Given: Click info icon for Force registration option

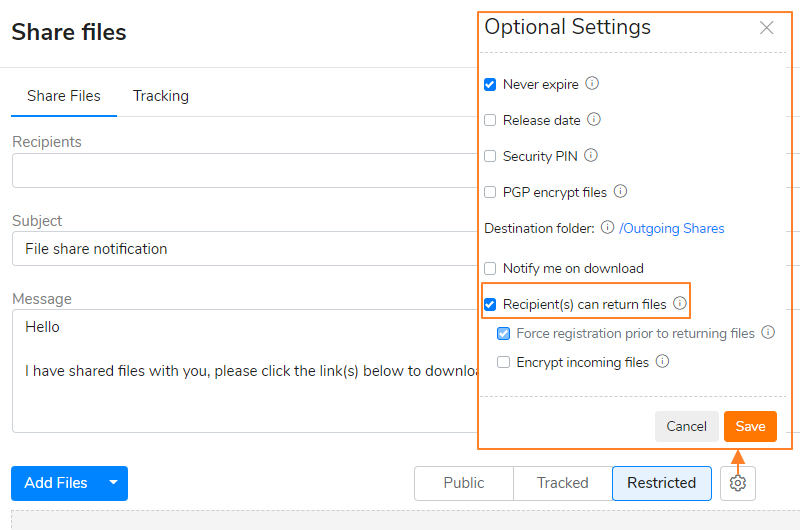Looking at the screenshot, I should click(768, 332).
